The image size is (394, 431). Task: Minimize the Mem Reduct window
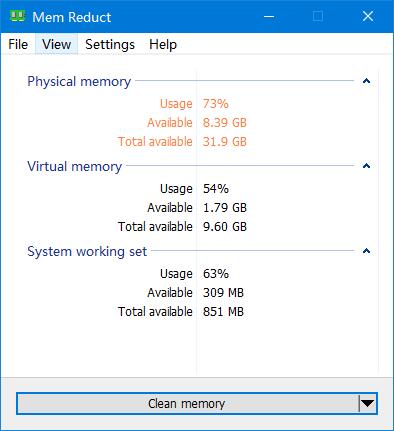click(x=269, y=16)
